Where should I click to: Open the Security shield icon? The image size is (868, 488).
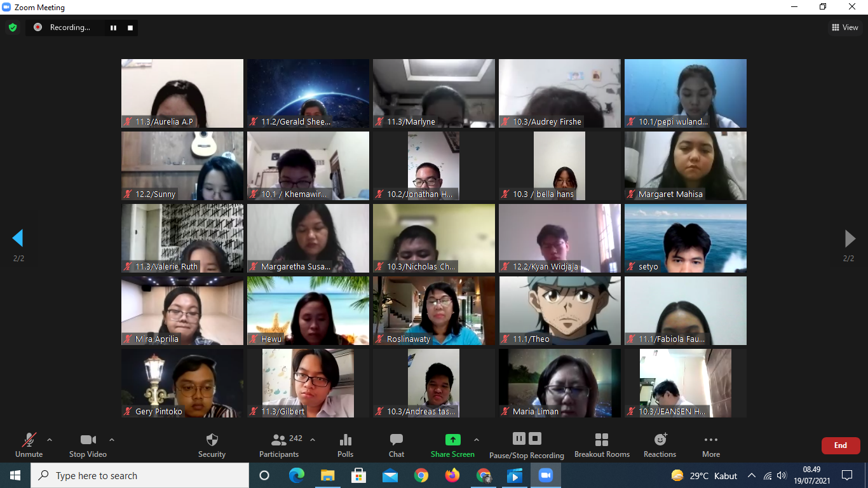point(212,440)
